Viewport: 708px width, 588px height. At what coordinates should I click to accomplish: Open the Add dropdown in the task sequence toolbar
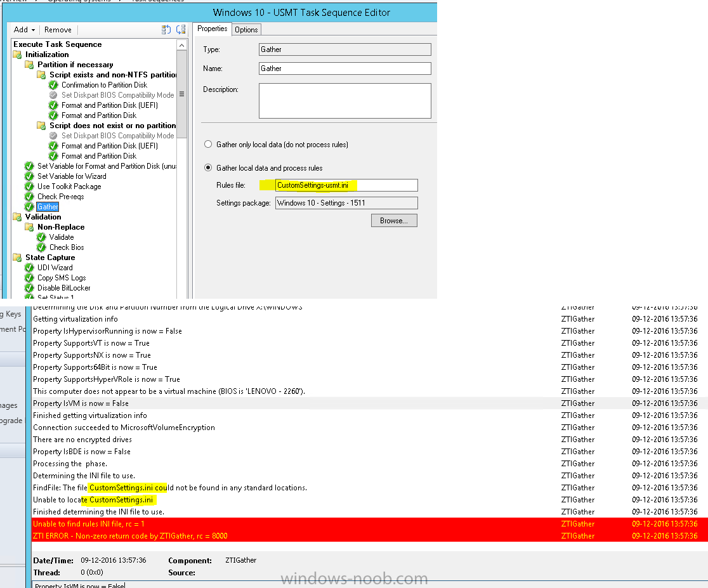[x=24, y=30]
